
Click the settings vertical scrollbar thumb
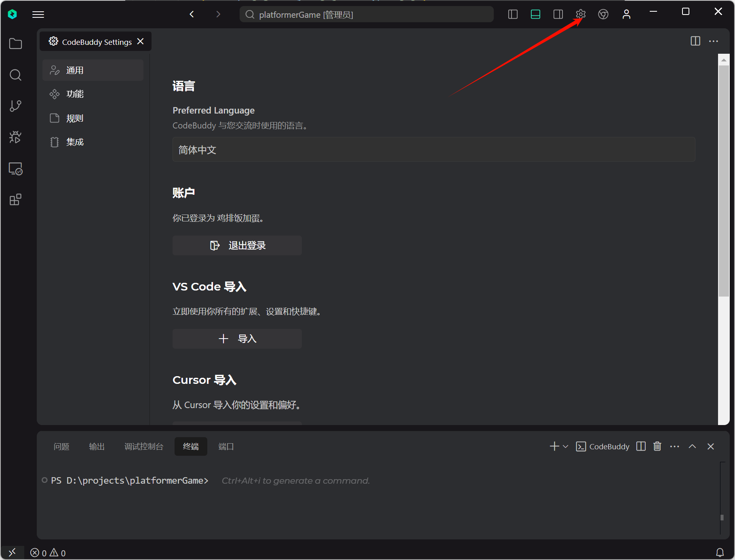click(x=724, y=181)
